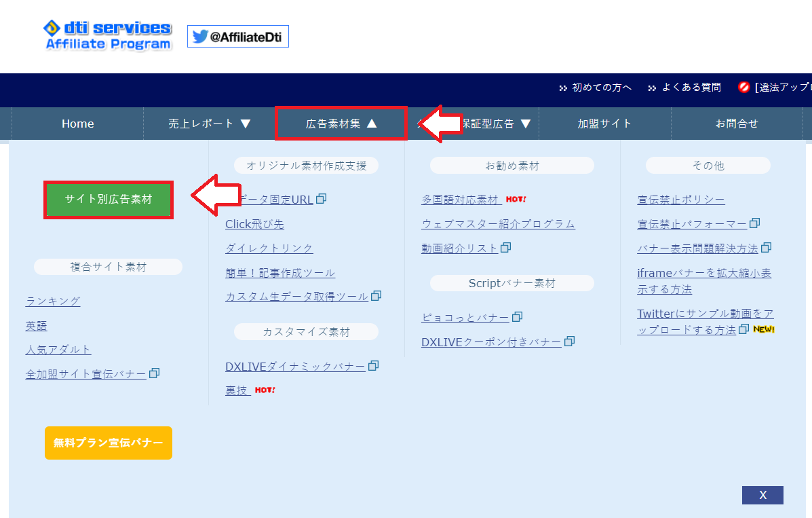Go to Home in navigation bar

pos(78,124)
